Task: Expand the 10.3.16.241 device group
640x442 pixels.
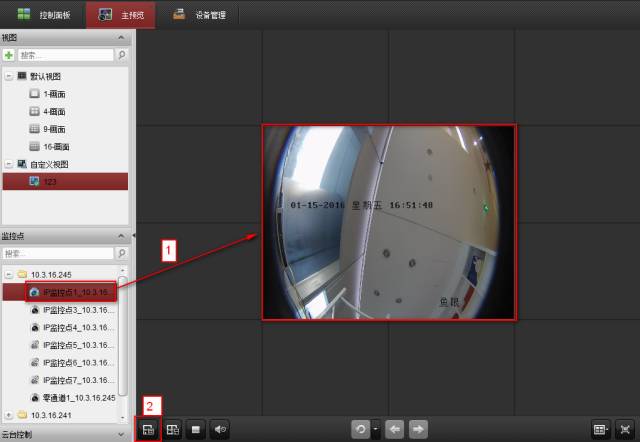Action: click(9, 414)
